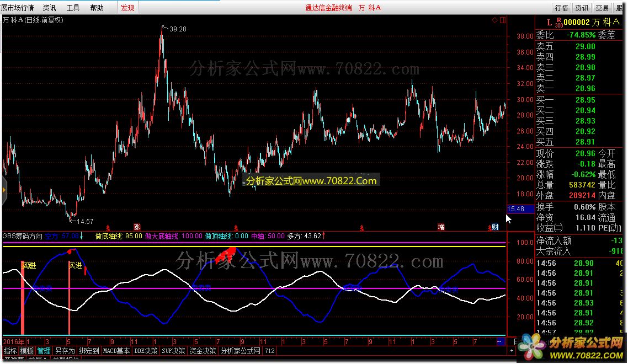Click the 现价 value 28.96
The height and width of the screenshot is (364, 628).
click(x=586, y=153)
